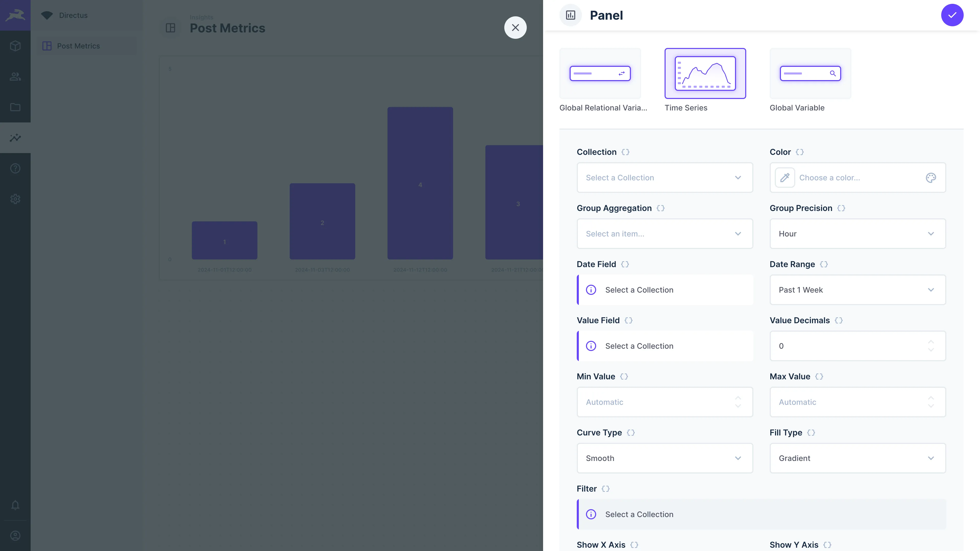The width and height of the screenshot is (980, 551).
Task: Open the Content module cube icon
Action: tap(15, 46)
